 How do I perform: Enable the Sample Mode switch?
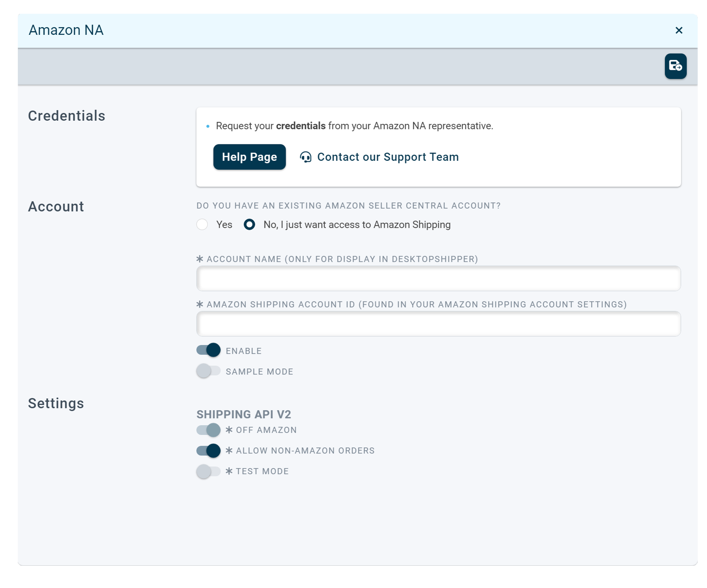click(x=209, y=371)
